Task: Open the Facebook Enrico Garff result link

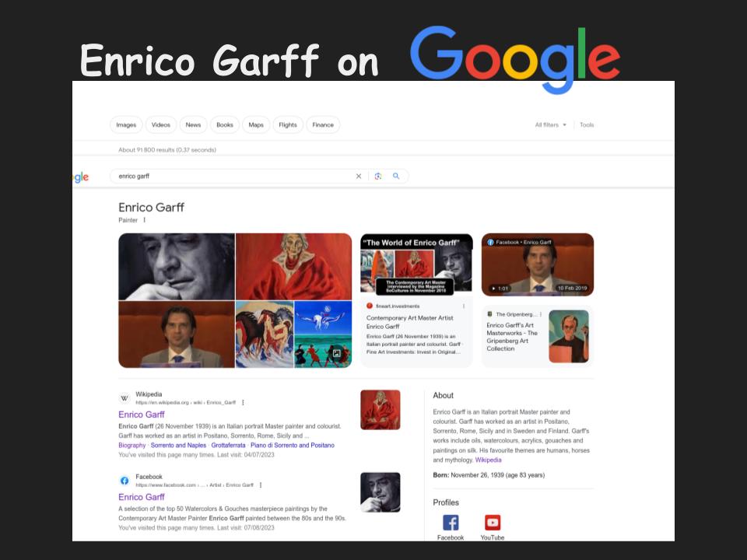Action: tap(142, 497)
